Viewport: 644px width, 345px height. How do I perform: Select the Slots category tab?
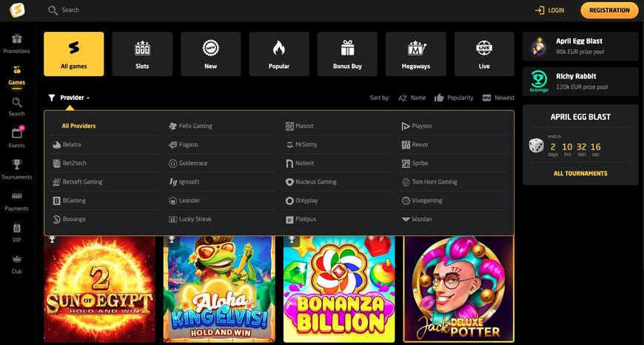142,54
